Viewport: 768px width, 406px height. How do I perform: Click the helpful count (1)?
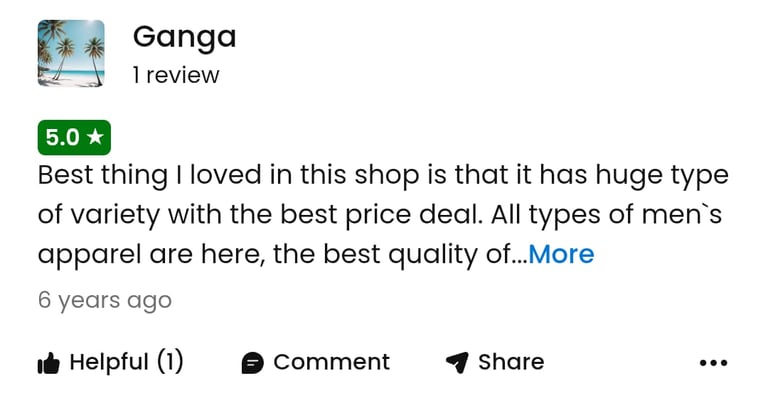tap(169, 362)
